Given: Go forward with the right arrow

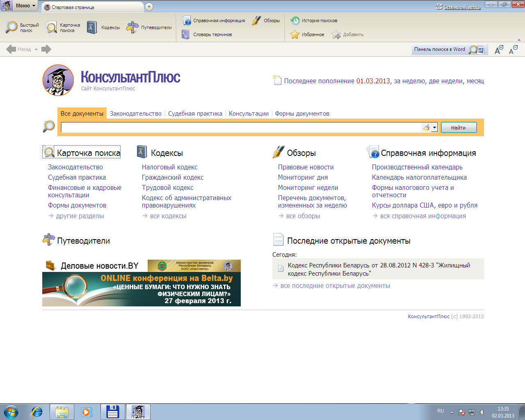Looking at the screenshot, I should coord(46,49).
